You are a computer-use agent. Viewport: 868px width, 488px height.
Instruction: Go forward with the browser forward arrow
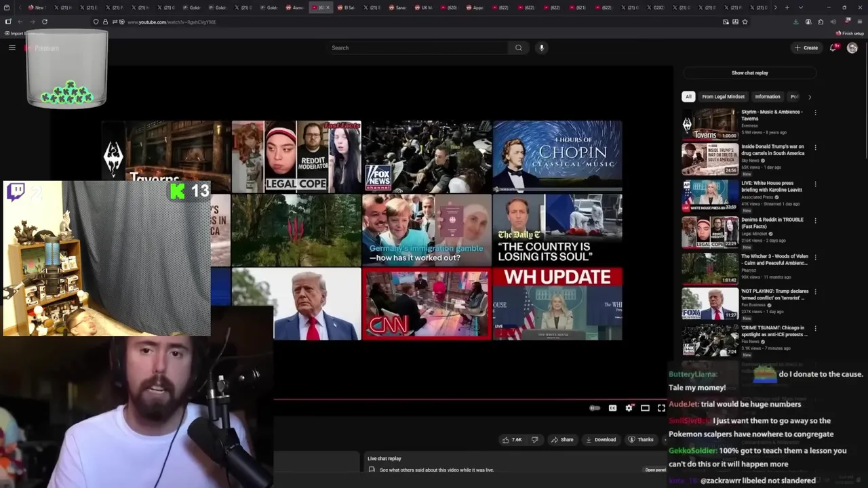point(32,22)
